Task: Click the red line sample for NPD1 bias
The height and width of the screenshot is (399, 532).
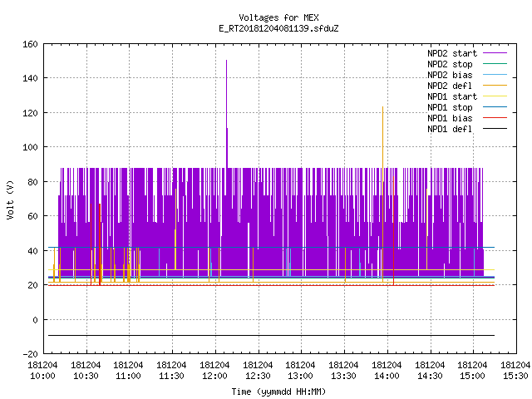Action: click(x=495, y=118)
